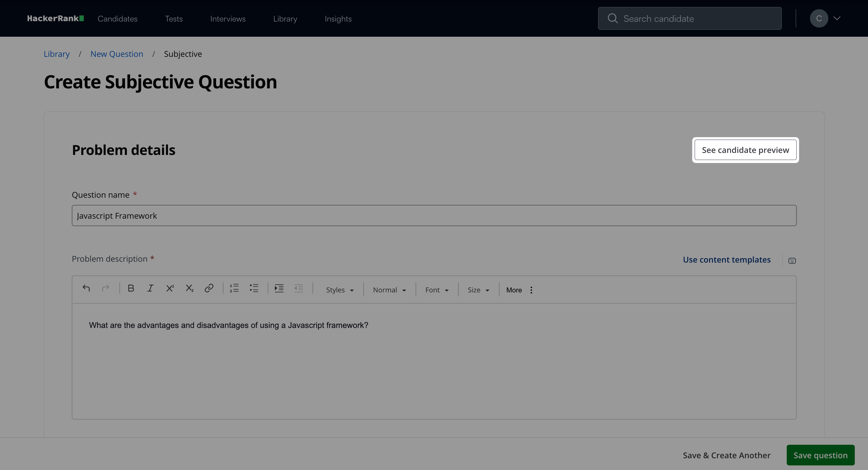Open the Tests navigation tab
The height and width of the screenshot is (470, 868).
tap(173, 19)
